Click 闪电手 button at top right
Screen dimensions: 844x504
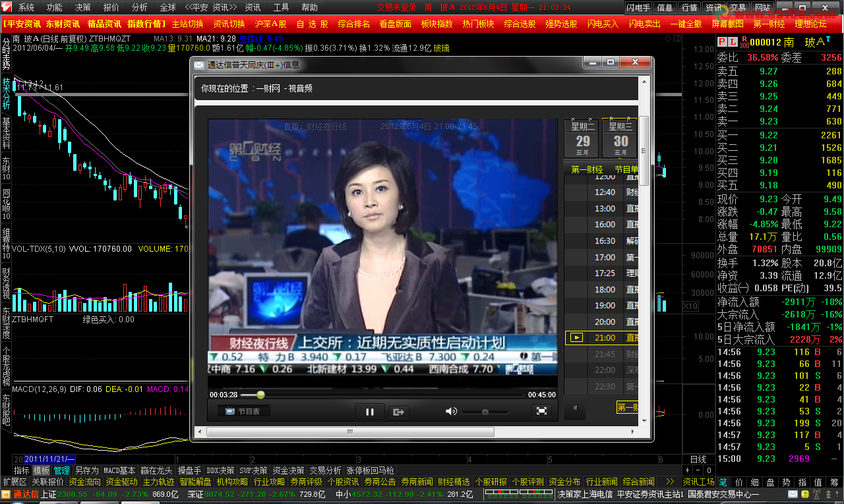click(638, 7)
